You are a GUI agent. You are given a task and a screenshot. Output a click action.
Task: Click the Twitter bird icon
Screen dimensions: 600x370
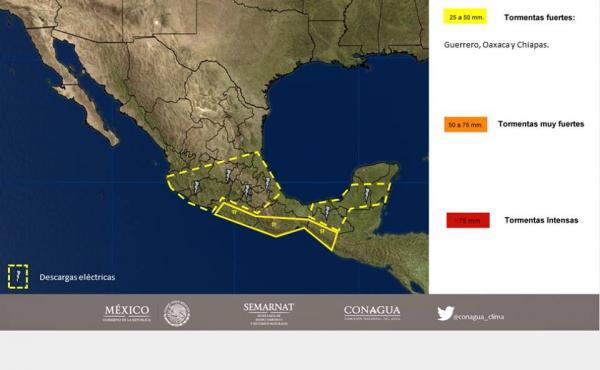click(x=445, y=313)
